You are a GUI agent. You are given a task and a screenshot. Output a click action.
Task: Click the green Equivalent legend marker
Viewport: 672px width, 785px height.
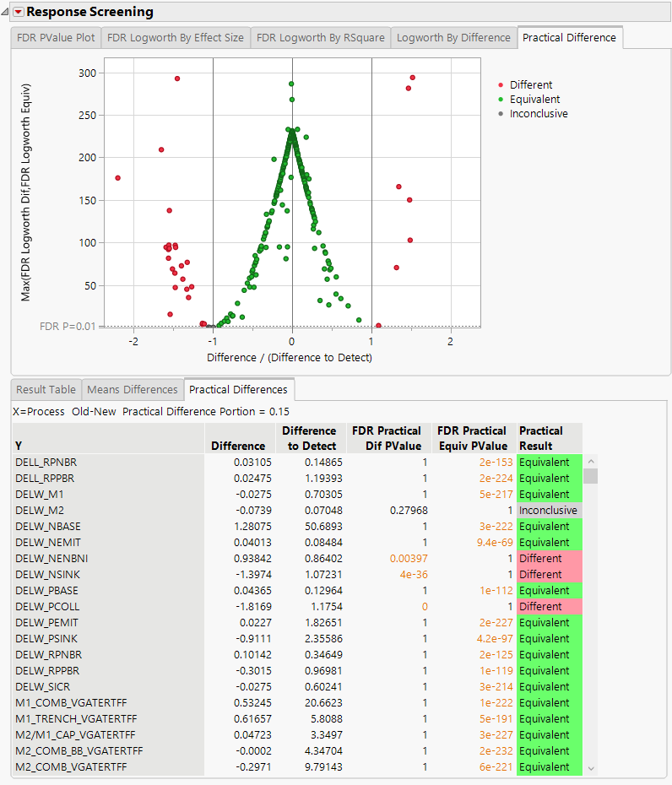501,100
